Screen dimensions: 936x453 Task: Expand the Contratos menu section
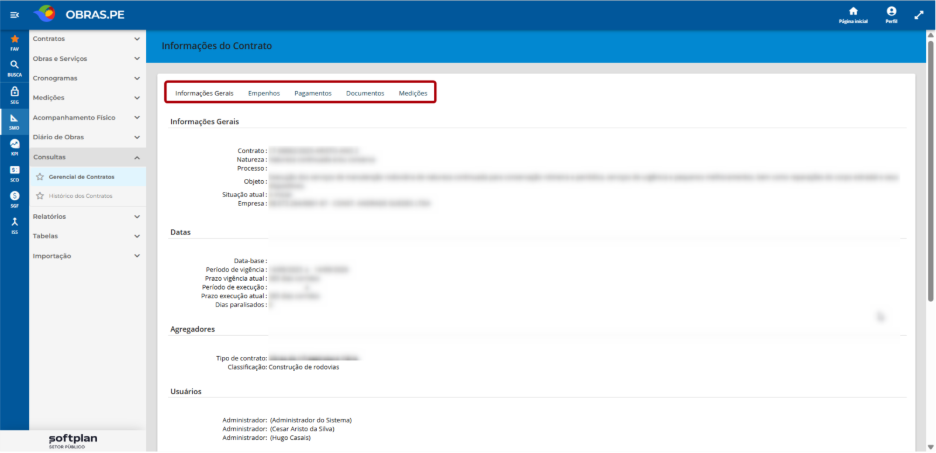pyautogui.click(x=87, y=39)
